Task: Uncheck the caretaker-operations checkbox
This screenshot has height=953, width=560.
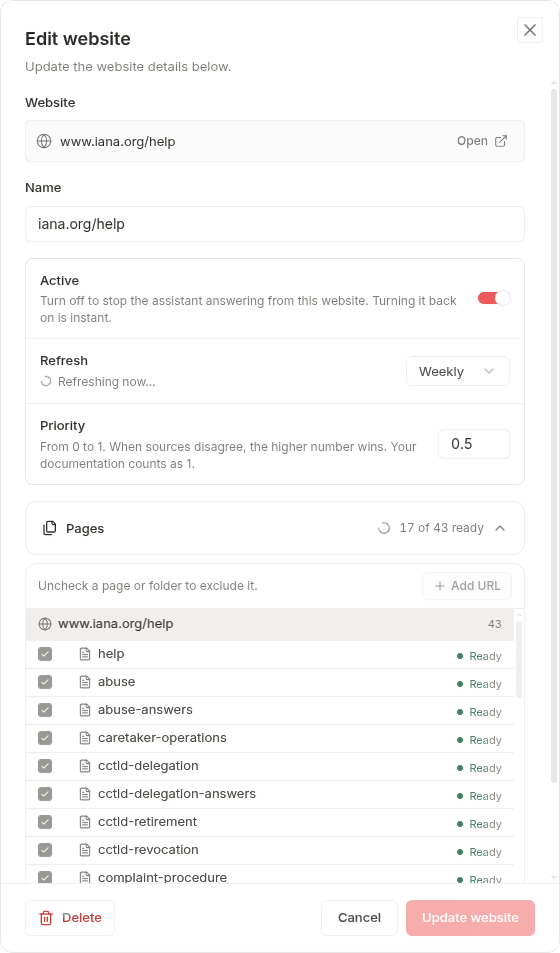Action: point(45,738)
